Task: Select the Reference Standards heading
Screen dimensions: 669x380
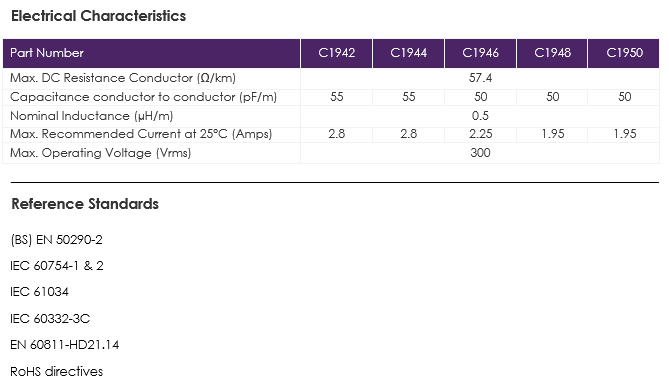Action: pyautogui.click(x=85, y=204)
